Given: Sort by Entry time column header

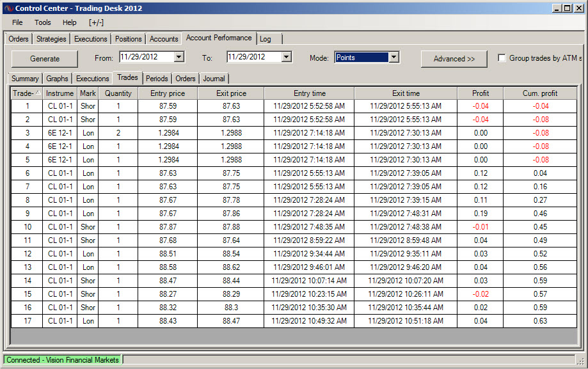Looking at the screenshot, I should [310, 93].
